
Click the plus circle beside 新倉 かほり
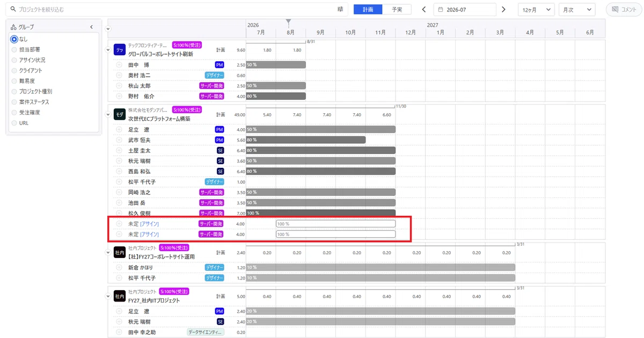[x=119, y=267]
